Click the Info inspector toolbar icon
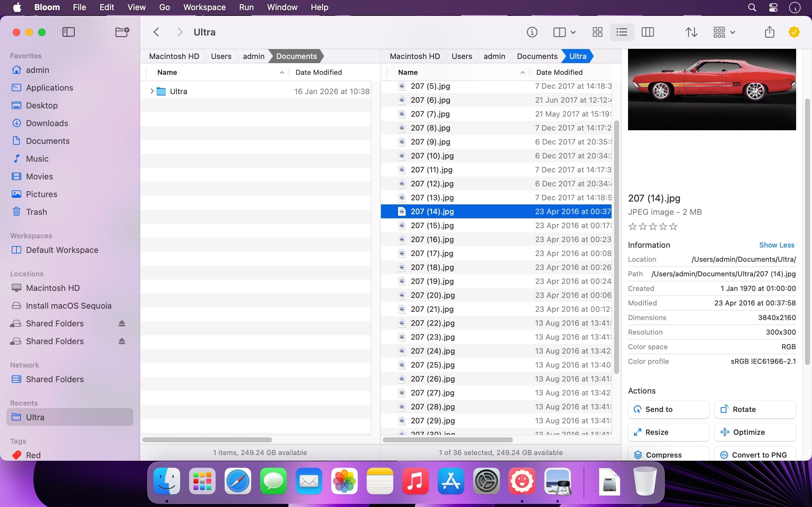This screenshot has width=812, height=507. (x=532, y=32)
